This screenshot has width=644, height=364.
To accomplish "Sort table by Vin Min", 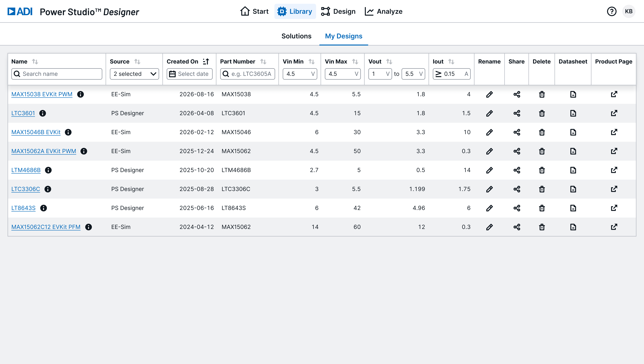I will click(311, 61).
